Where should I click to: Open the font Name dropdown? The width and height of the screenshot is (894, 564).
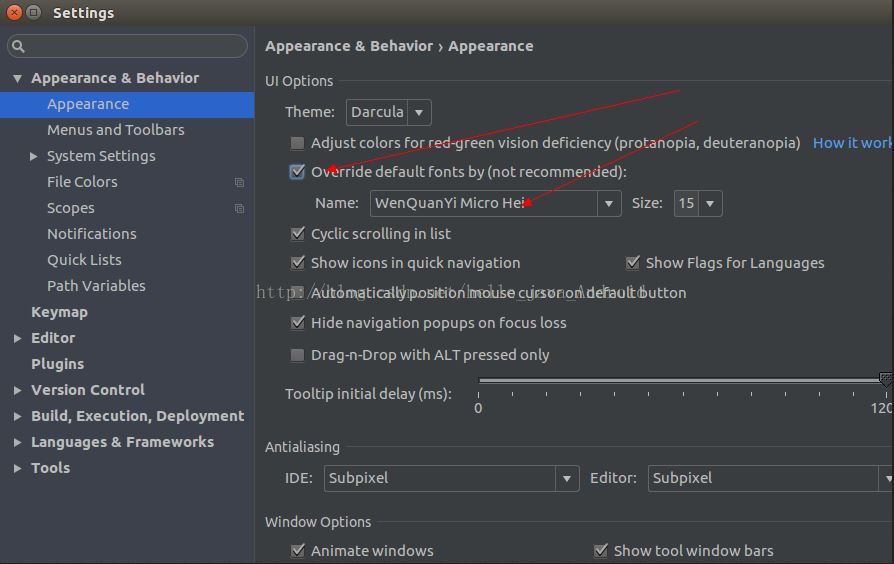point(495,204)
